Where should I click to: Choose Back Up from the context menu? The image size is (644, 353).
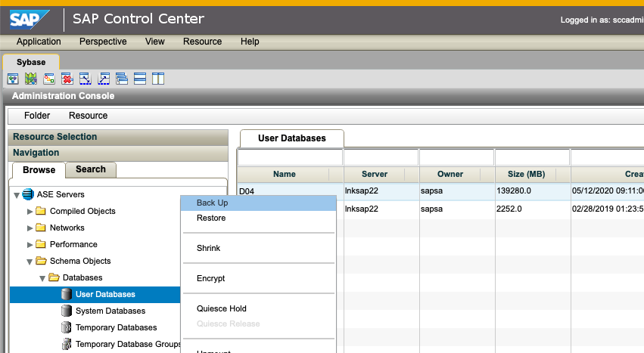213,203
